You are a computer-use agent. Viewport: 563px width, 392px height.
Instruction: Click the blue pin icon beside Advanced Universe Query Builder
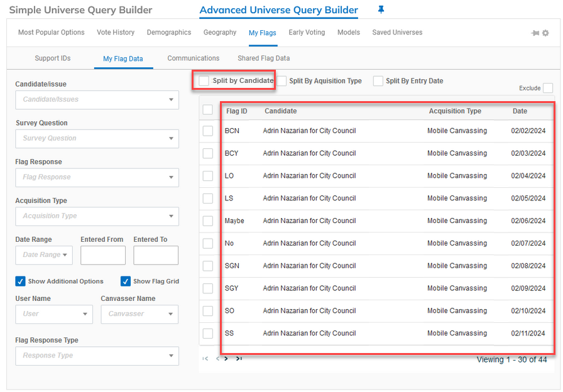(381, 10)
